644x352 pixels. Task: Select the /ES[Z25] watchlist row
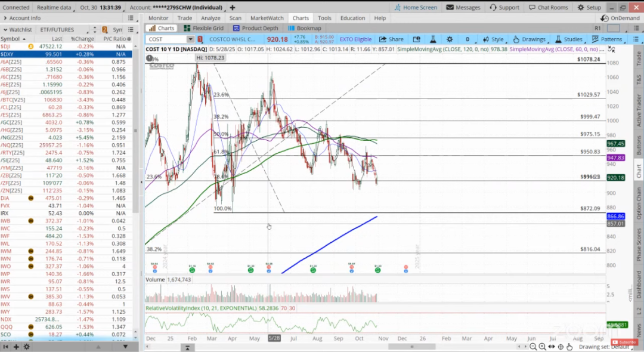pos(66,115)
